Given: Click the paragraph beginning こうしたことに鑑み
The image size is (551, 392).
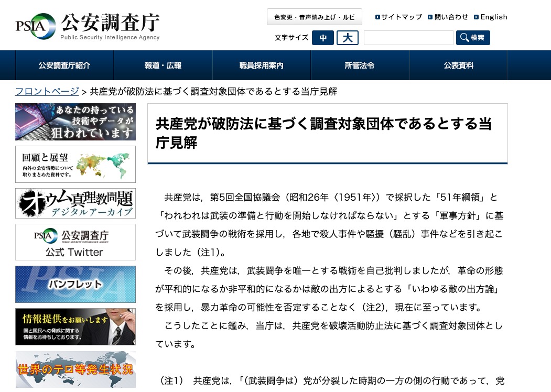Looking at the screenshot, I should click(329, 335).
